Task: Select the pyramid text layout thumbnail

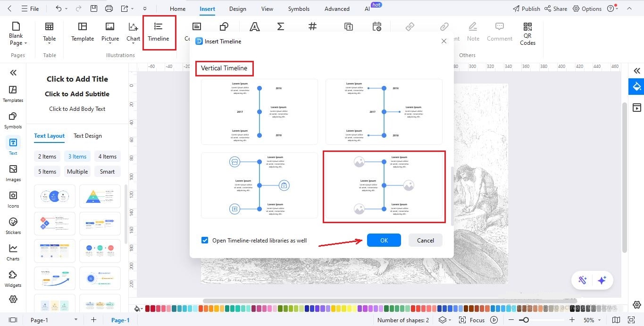Action: [100, 196]
